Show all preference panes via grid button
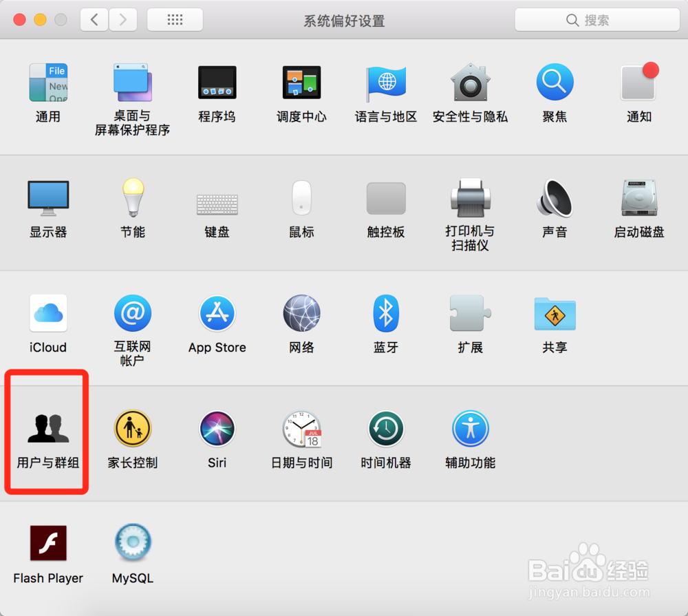The image size is (688, 616). 174,19
